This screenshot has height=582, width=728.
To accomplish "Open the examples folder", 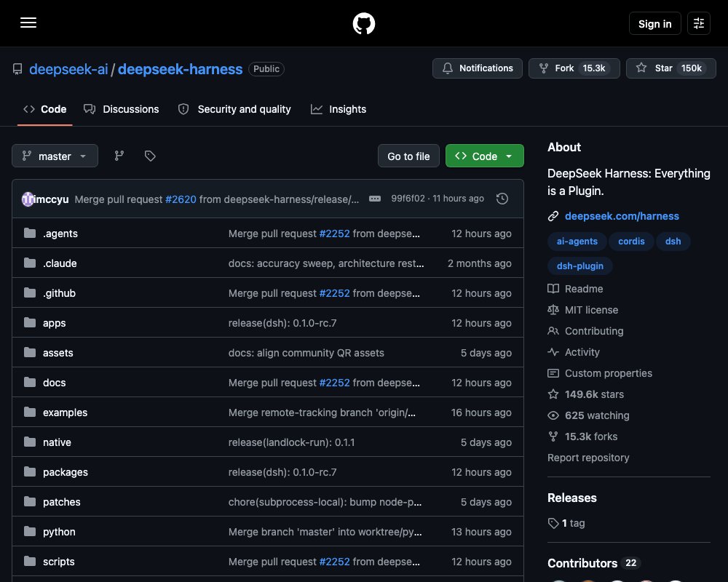I will [65, 412].
